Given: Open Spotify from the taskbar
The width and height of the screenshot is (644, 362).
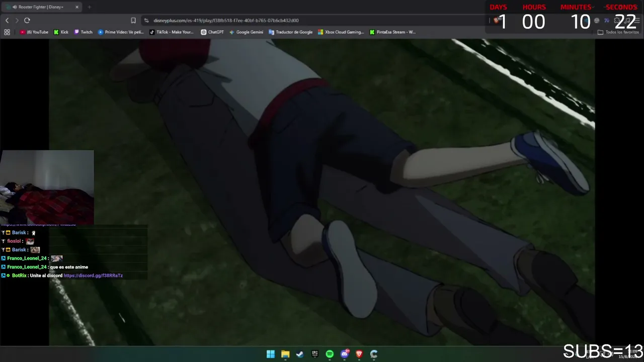Looking at the screenshot, I should pos(330,354).
